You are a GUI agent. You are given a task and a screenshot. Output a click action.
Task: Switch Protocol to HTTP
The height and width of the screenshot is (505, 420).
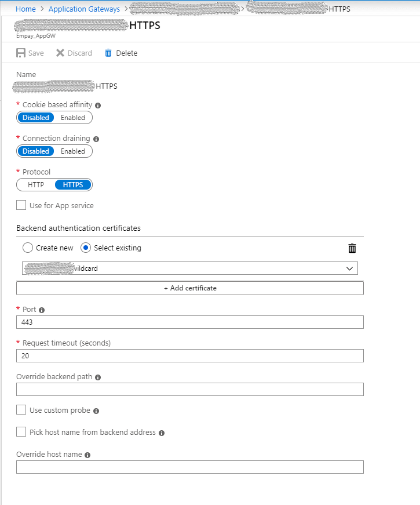click(x=36, y=184)
